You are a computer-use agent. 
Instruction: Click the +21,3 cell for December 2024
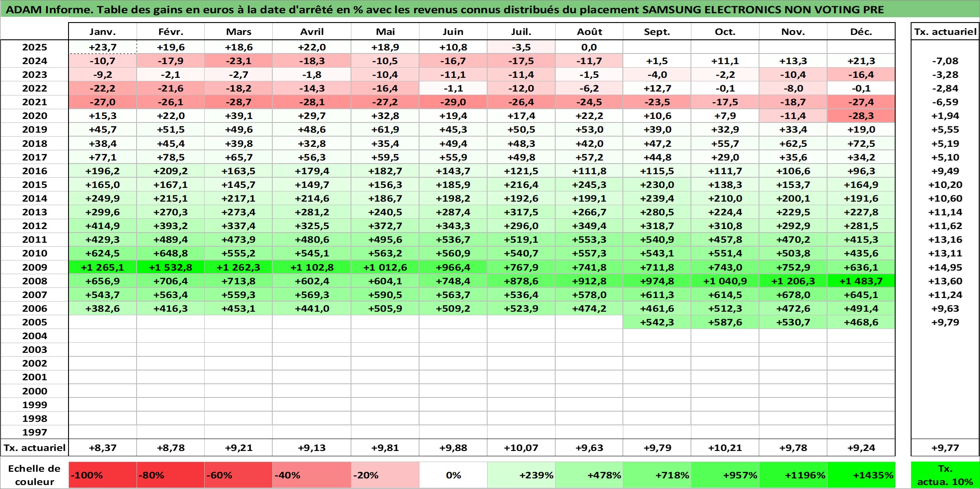861,61
